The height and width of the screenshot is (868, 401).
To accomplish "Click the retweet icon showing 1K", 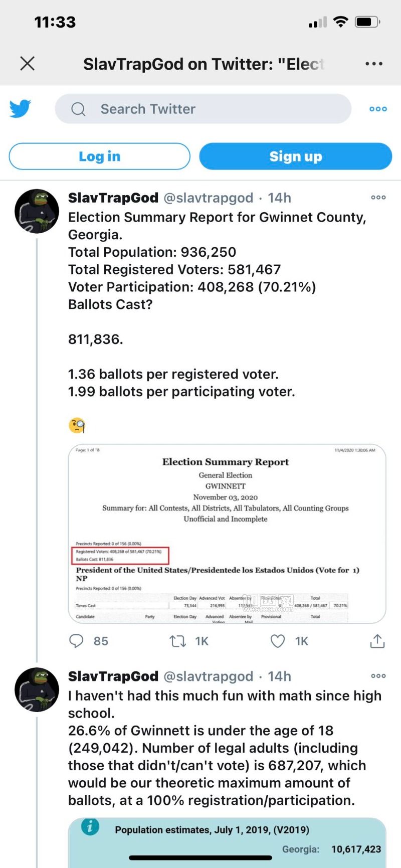I will (178, 641).
